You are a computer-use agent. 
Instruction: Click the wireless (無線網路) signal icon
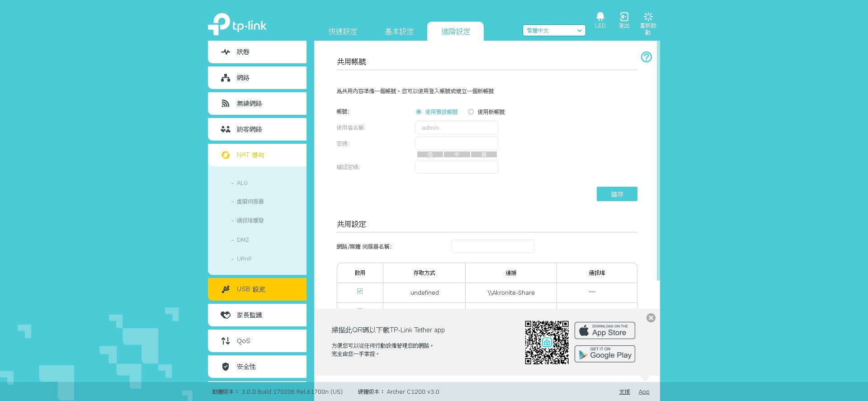[x=225, y=104]
